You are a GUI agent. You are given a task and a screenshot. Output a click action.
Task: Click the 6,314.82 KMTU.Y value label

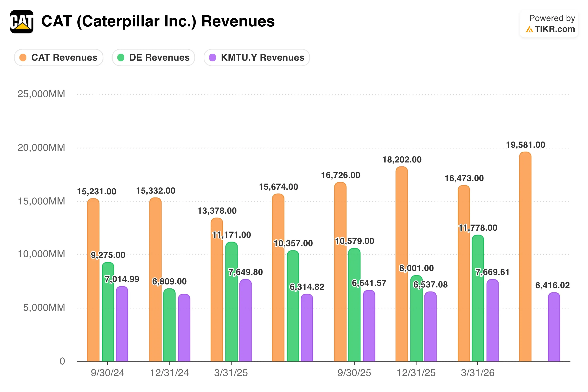(x=307, y=287)
